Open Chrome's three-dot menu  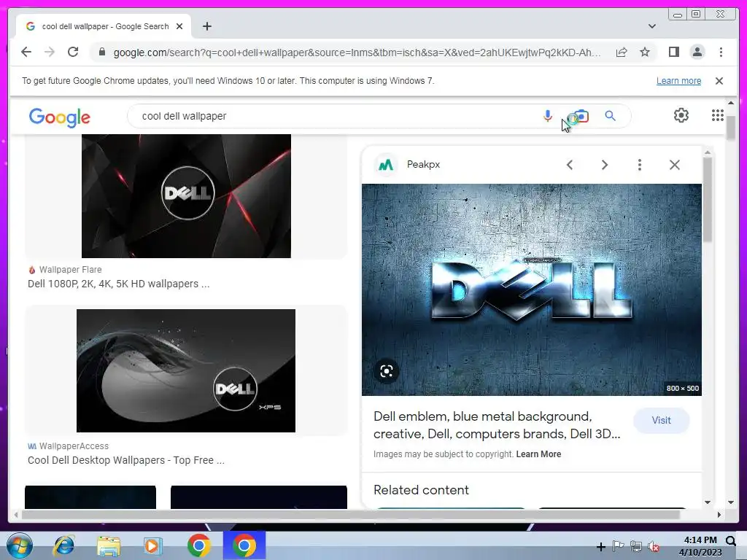point(721,52)
